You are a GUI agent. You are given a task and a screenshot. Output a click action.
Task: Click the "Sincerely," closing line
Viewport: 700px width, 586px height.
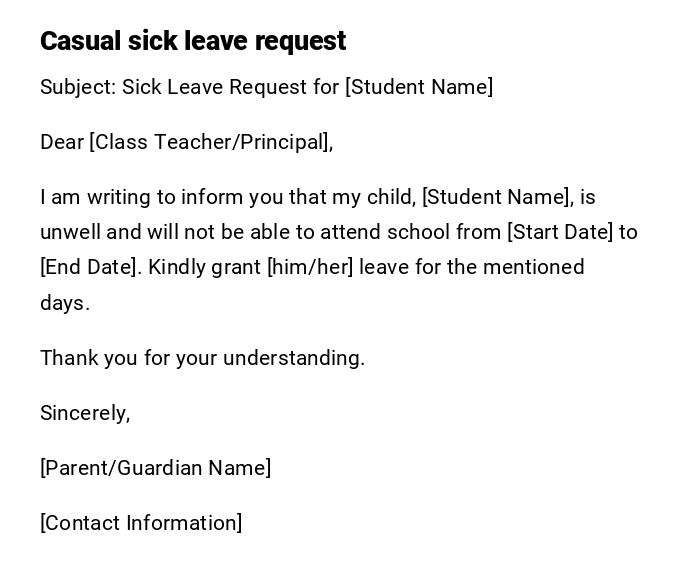85,413
